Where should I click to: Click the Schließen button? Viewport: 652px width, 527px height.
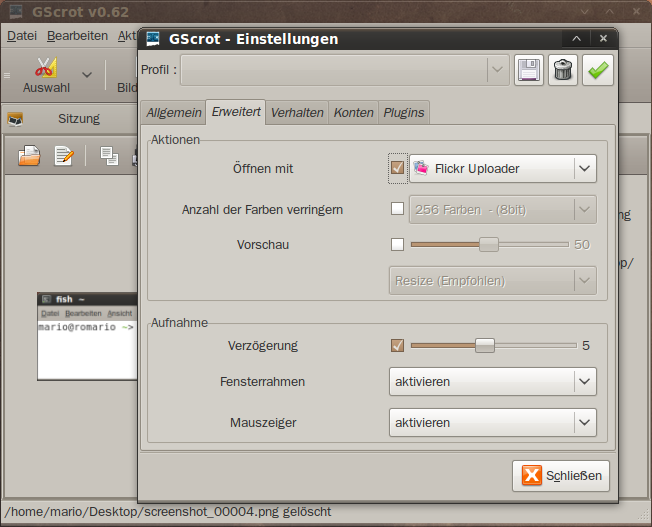coord(561,475)
